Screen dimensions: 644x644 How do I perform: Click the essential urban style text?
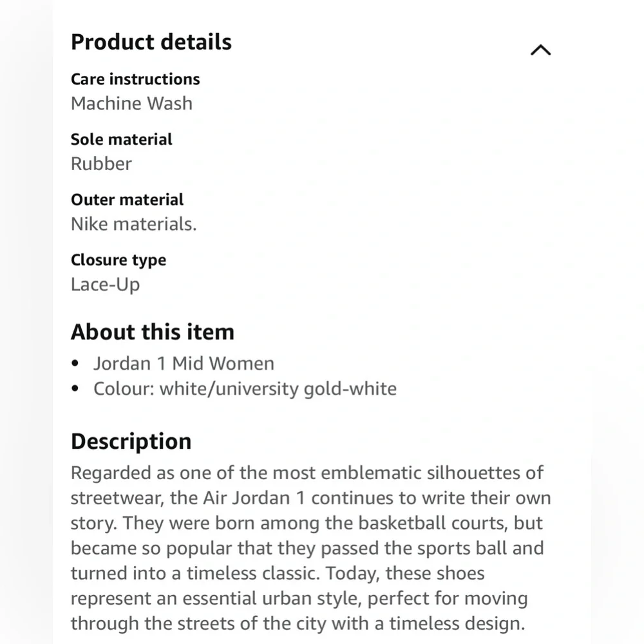coord(272,598)
